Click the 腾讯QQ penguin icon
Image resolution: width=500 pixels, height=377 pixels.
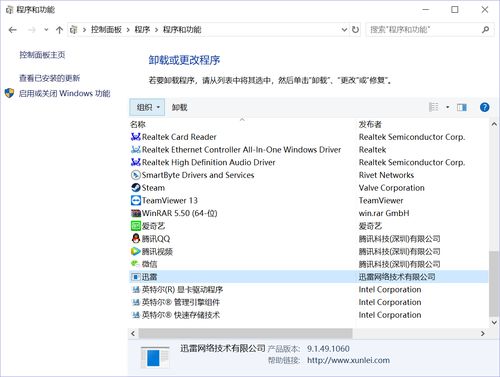(x=136, y=239)
